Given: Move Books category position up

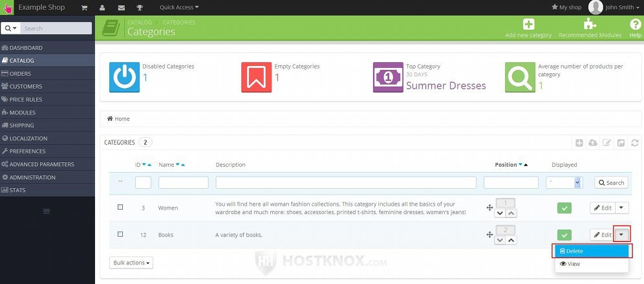Looking at the screenshot, I should [x=511, y=240].
